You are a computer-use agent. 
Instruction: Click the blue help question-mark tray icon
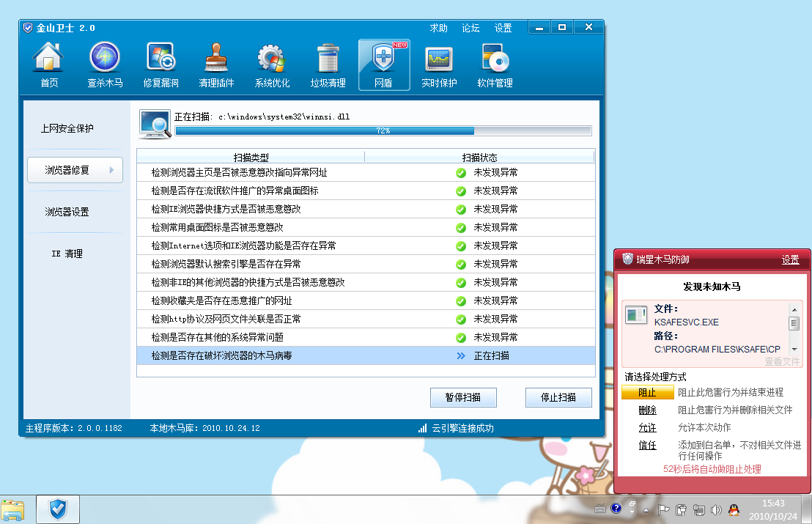(616, 509)
